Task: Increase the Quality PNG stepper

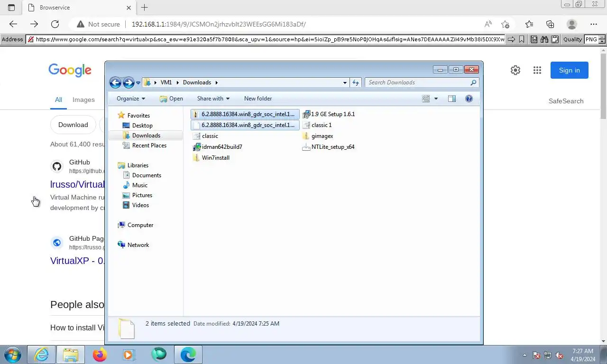Action: coord(602,37)
